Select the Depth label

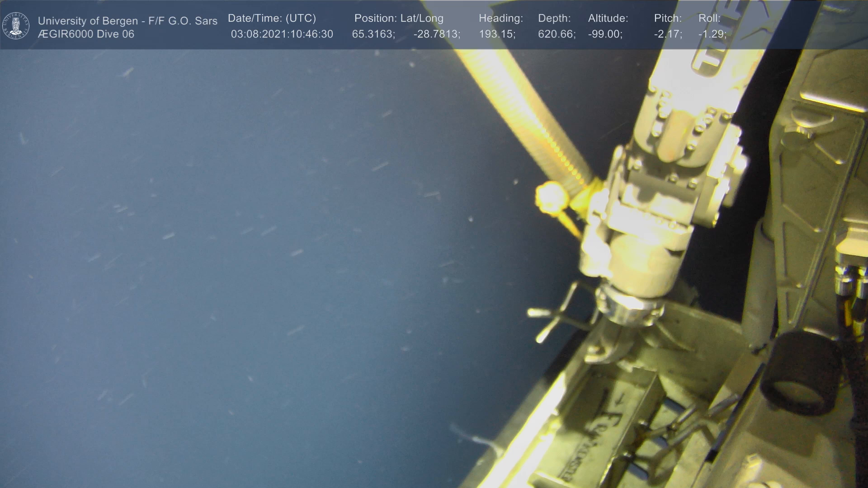click(554, 18)
